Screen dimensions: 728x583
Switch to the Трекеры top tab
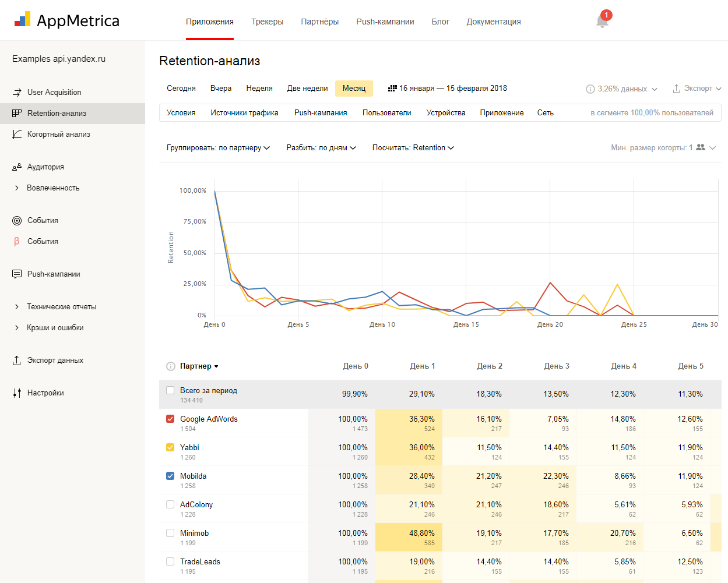[x=267, y=22]
